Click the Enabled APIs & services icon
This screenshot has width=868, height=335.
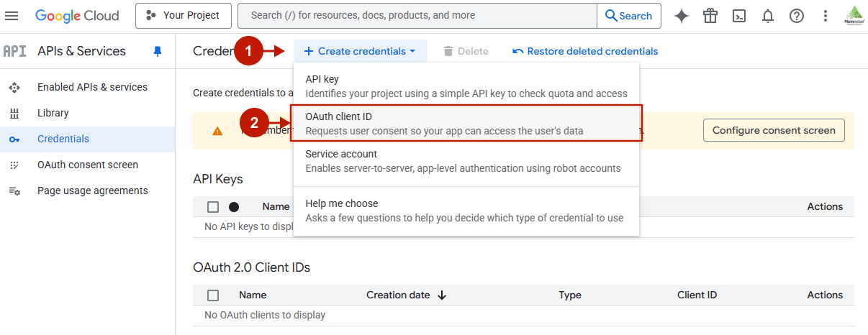point(14,87)
